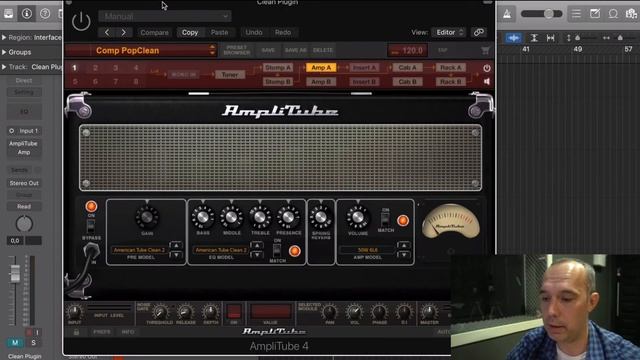
Task: Step EQ MODEL up arrow
Action: click(x=257, y=245)
